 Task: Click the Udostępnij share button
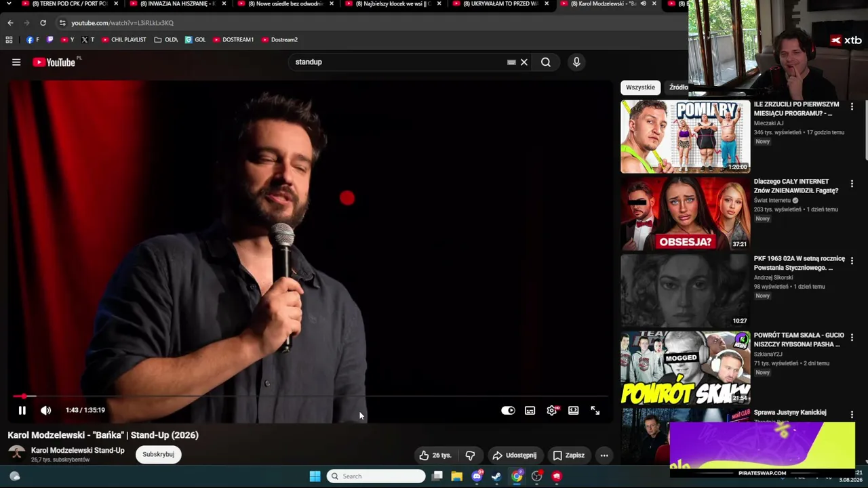click(515, 455)
